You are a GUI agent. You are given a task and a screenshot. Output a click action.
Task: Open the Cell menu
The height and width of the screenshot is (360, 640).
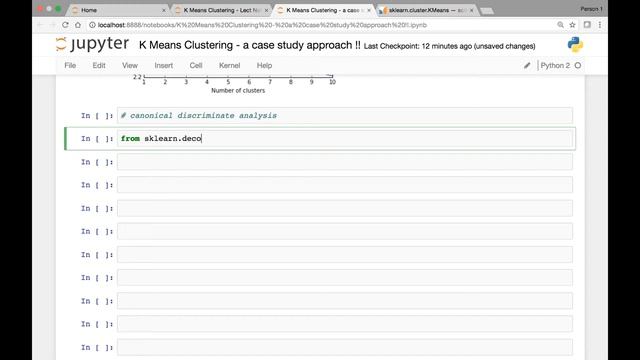196,65
